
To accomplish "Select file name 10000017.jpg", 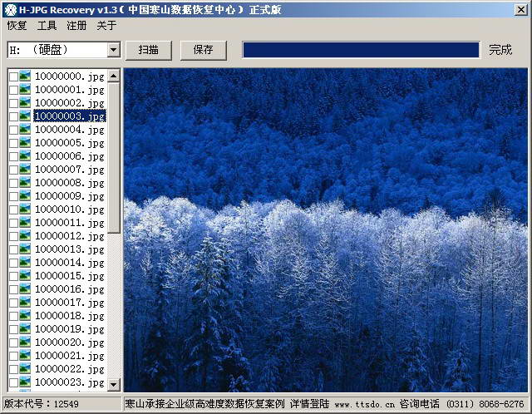I will click(x=70, y=303).
